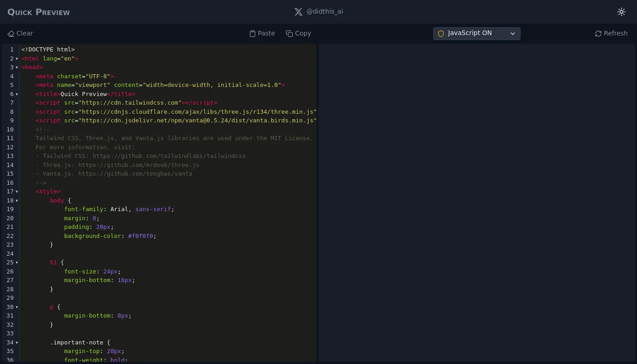
Task: Toggle the light/dark theme sun icon
Action: [x=622, y=12]
